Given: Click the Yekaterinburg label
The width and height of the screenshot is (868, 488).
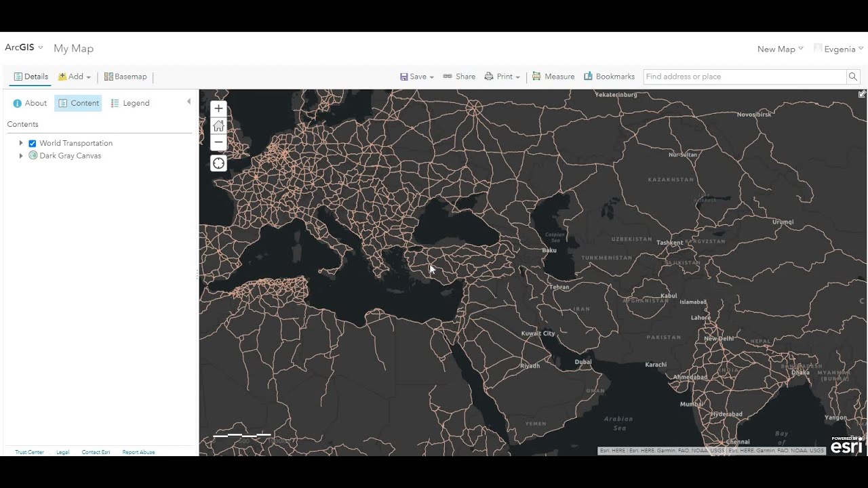Looking at the screenshot, I should point(616,95).
